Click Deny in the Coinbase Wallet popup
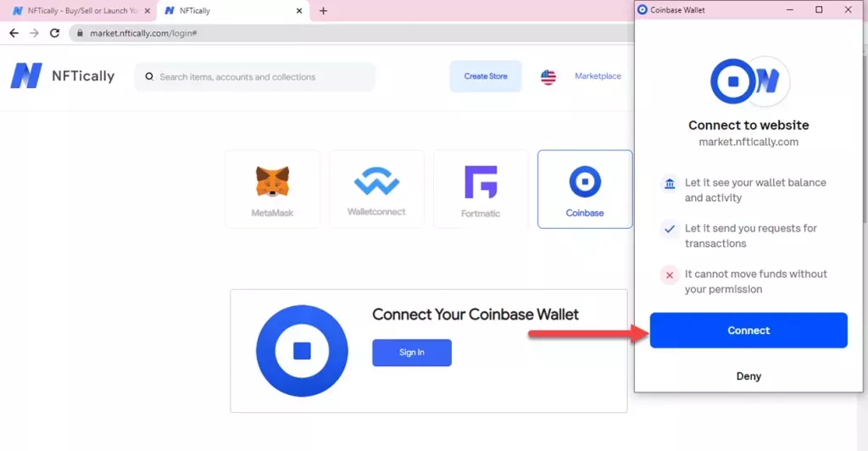This screenshot has width=868, height=451. coord(748,376)
